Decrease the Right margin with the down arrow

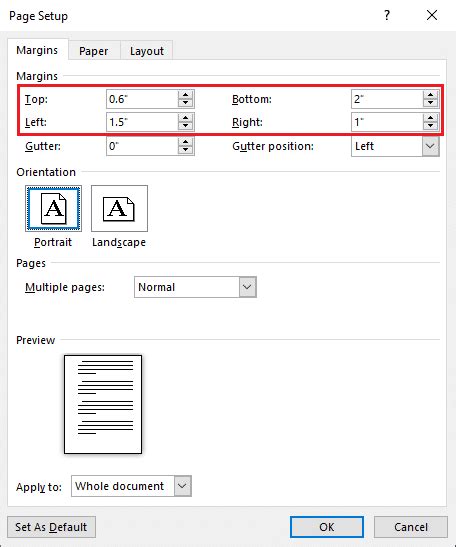pos(431,126)
